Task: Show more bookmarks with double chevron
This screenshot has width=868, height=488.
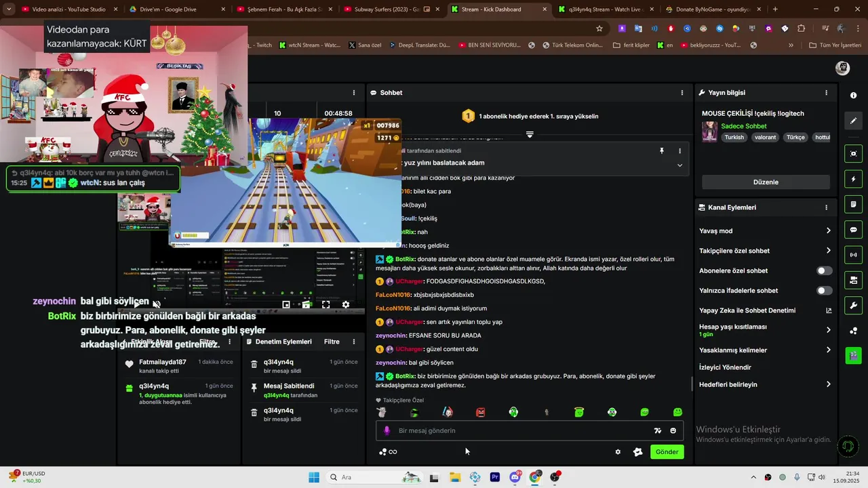Action: pos(791,45)
